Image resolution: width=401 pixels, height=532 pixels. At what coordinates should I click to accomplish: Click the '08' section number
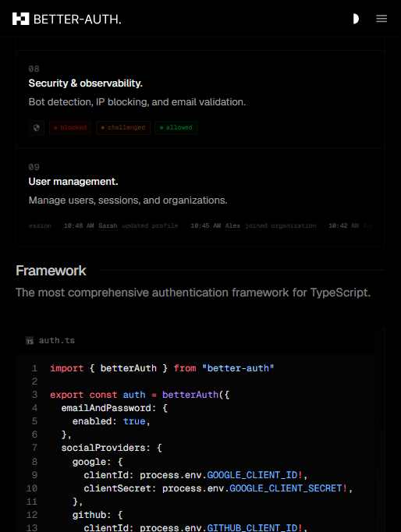pos(34,69)
